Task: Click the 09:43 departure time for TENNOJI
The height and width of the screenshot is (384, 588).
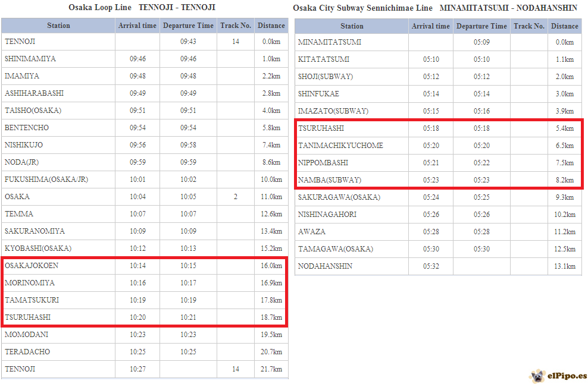Action: pos(188,42)
